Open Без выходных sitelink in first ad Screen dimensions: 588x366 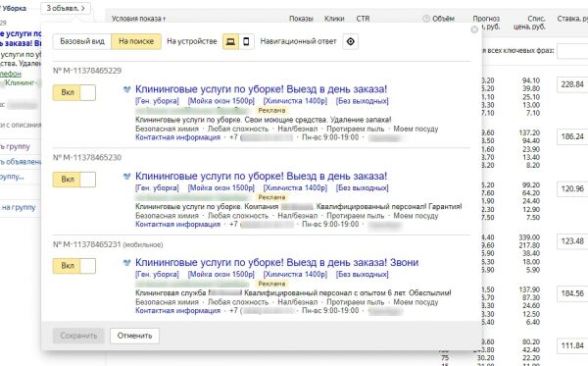coord(363,101)
